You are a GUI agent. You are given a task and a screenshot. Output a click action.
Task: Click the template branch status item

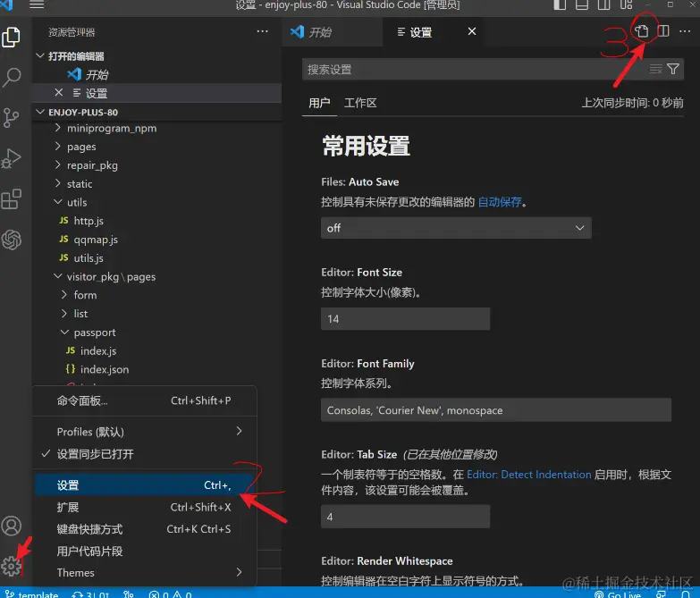[31, 594]
